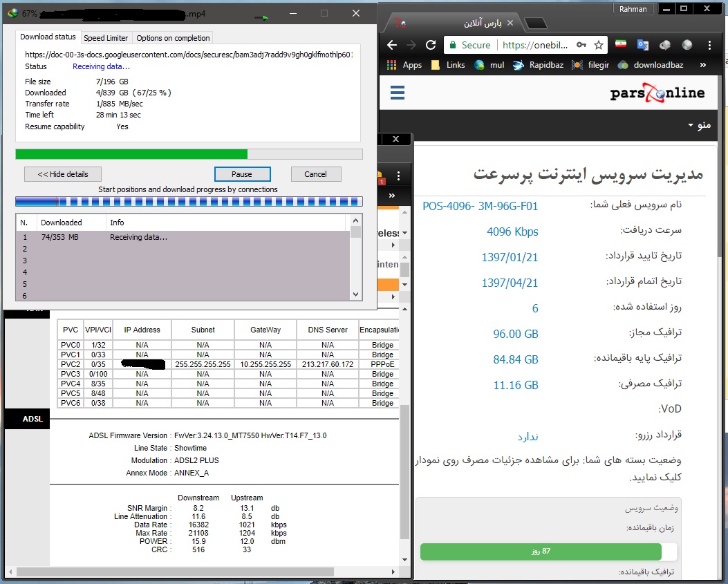Click the Hide details button
This screenshot has height=584, width=728.
63,174
